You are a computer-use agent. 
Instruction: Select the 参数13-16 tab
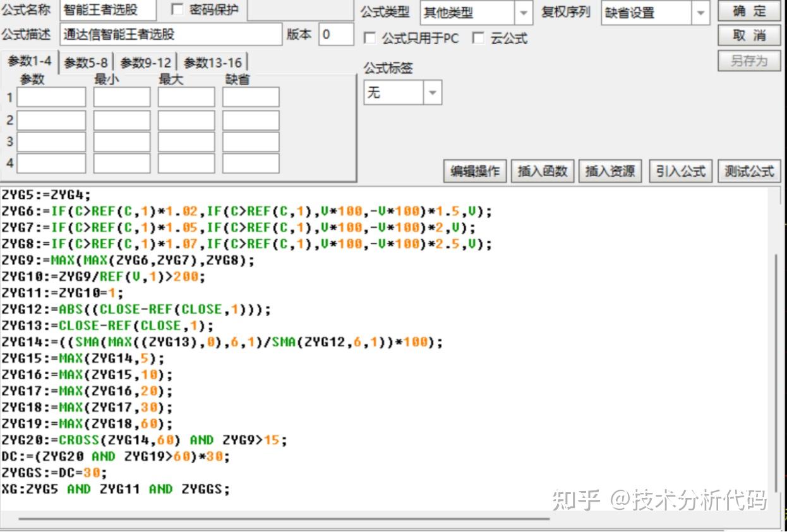212,62
